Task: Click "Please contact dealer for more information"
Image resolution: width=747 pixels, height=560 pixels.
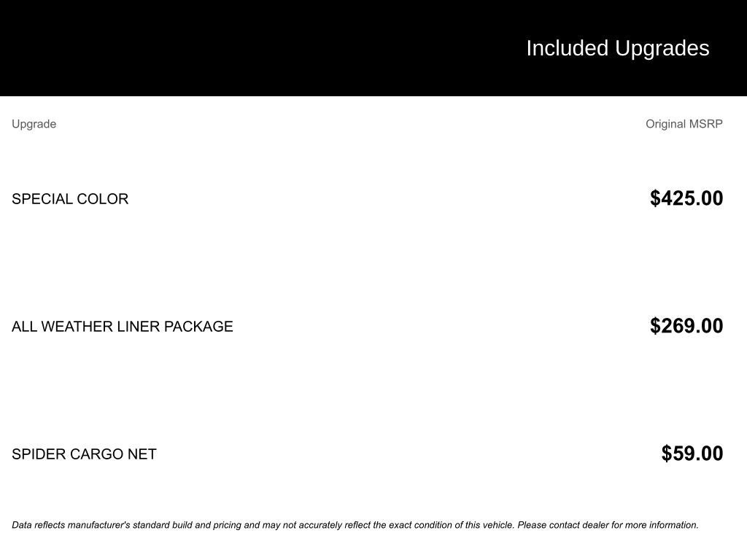Action: click(608, 525)
